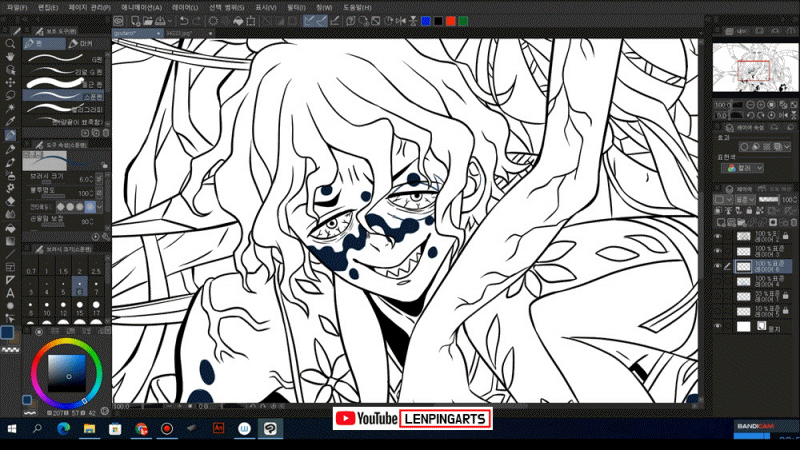
Task: Select the Eraser tool
Action: pyautogui.click(x=10, y=202)
